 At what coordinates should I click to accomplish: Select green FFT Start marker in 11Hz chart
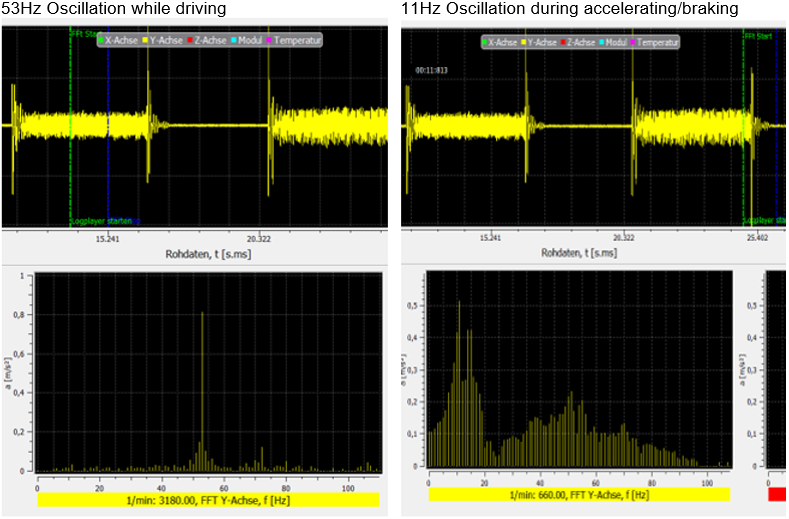(x=743, y=126)
